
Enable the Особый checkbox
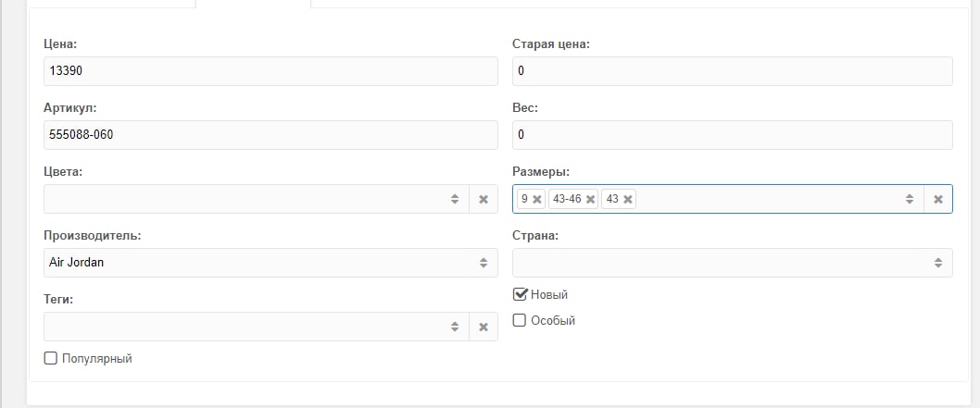tap(520, 320)
